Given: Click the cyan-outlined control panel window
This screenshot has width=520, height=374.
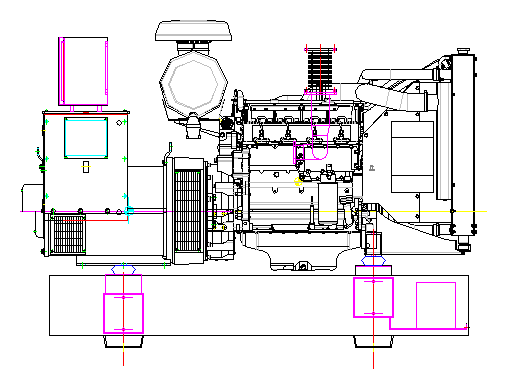Looking at the screenshot, I should coord(86,138).
